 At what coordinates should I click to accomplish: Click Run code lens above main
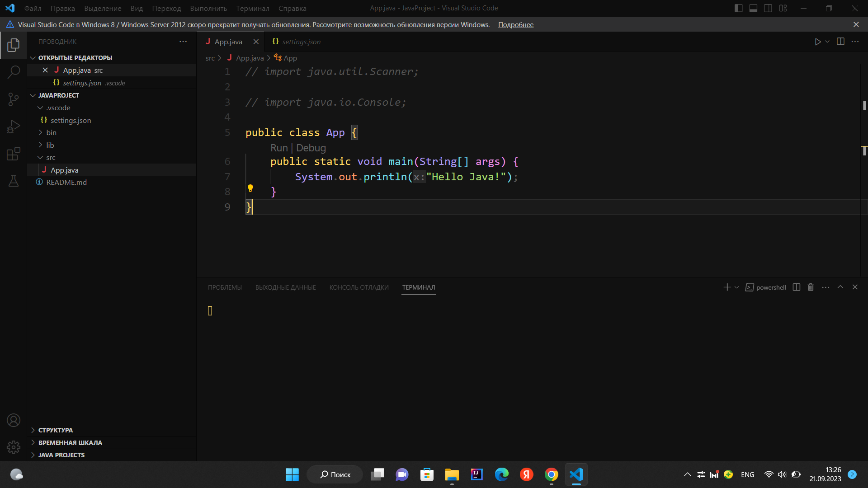click(x=279, y=148)
